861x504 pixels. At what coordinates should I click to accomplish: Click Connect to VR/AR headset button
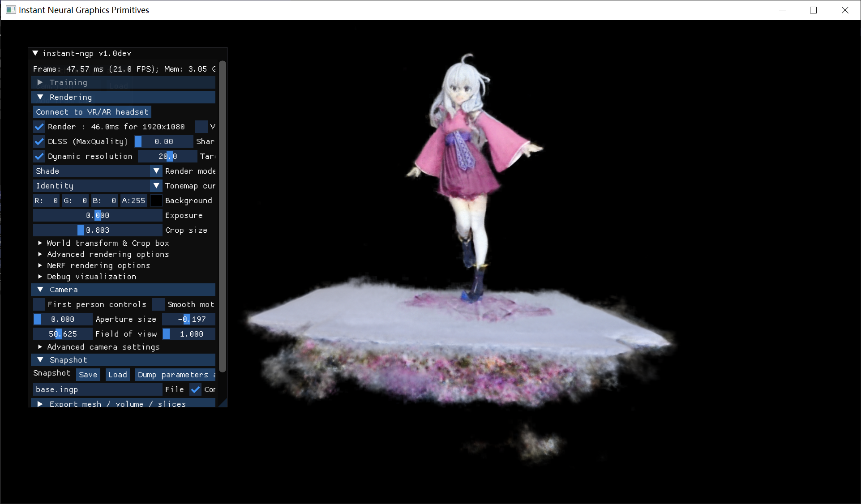click(x=92, y=112)
